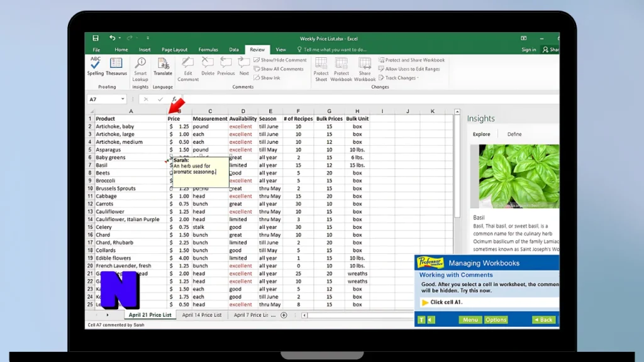Click the tutorial sound icon button
This screenshot has height=362, width=644.
(431, 320)
